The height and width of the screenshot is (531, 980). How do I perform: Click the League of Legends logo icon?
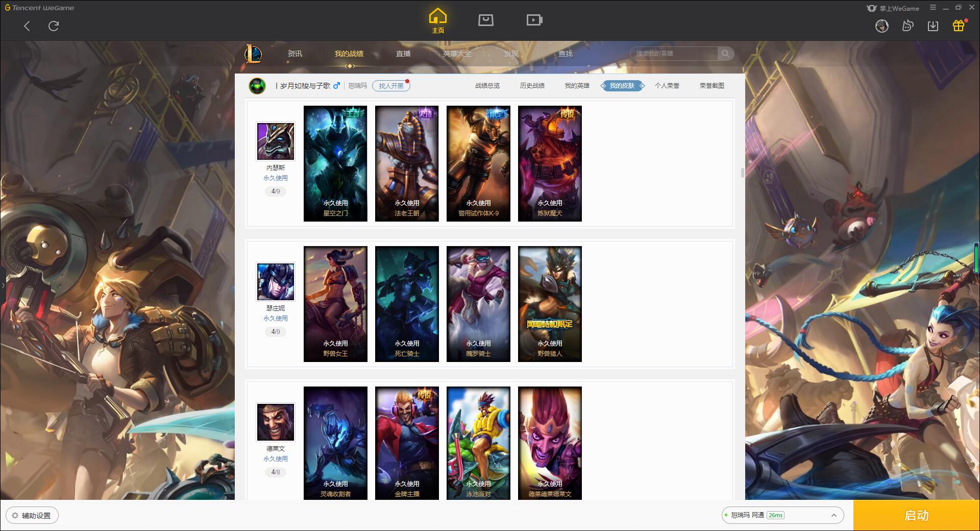[x=253, y=54]
